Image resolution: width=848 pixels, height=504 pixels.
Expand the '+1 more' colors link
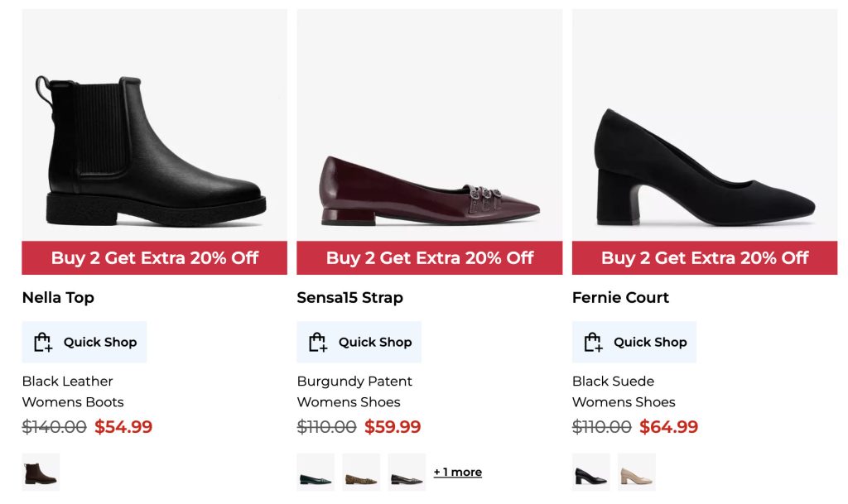[458, 473]
